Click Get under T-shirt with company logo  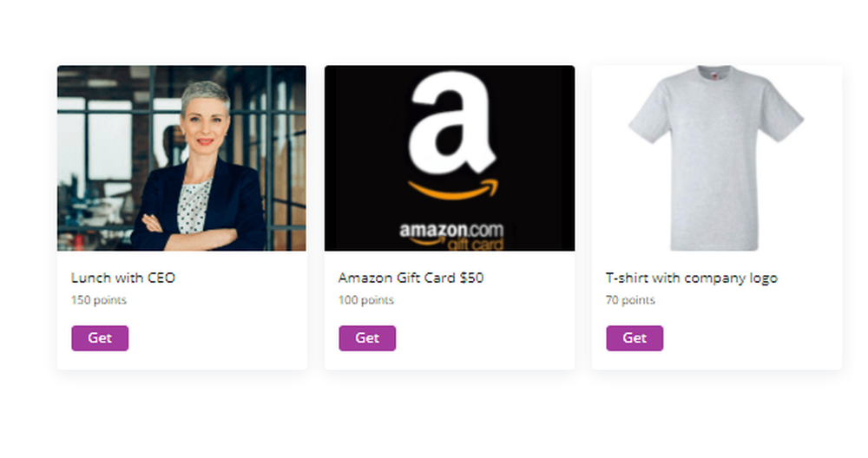click(635, 338)
